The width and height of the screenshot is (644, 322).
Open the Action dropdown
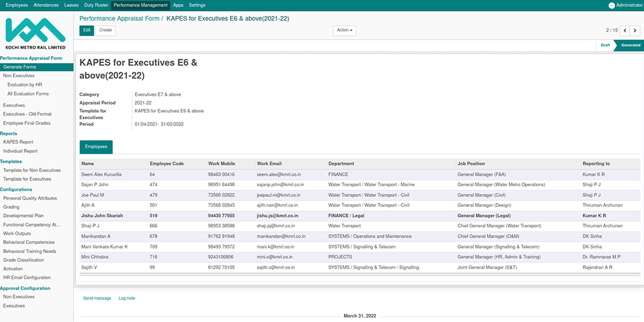pos(345,30)
